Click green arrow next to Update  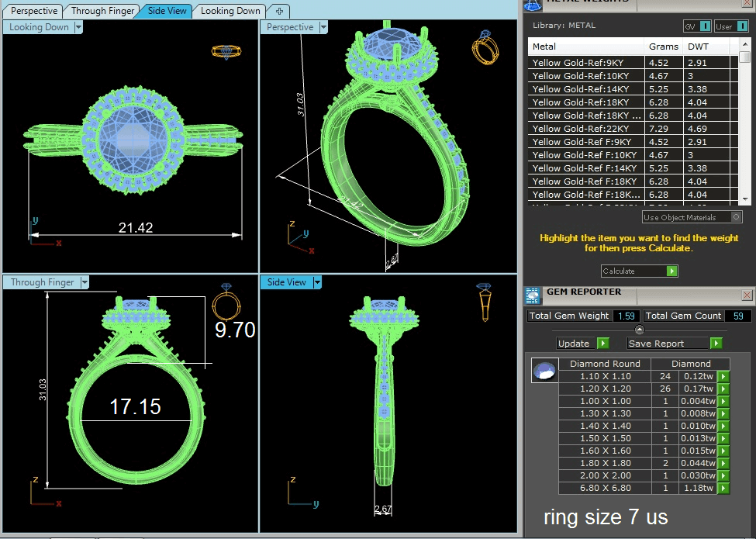click(x=602, y=344)
